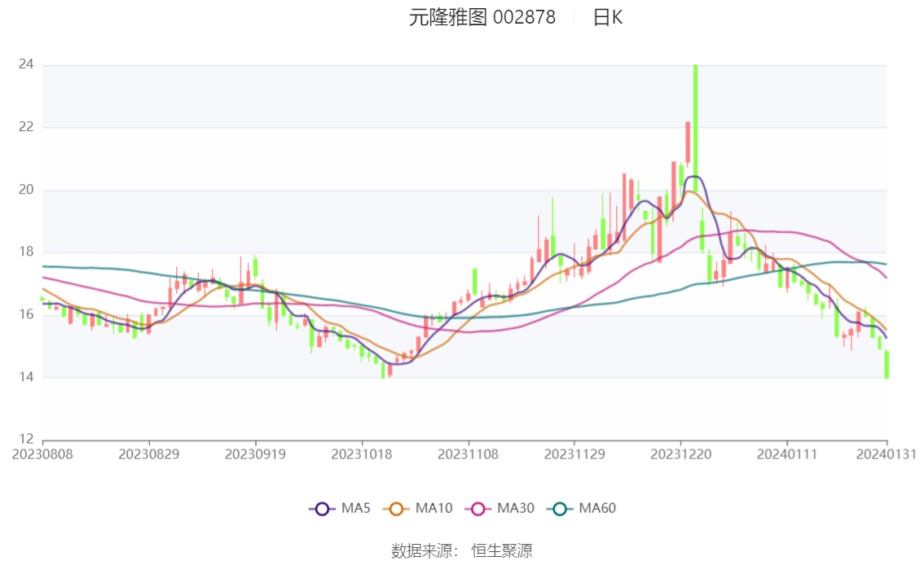
Task: Click the x-axis date label 20231129
Action: click(x=574, y=454)
